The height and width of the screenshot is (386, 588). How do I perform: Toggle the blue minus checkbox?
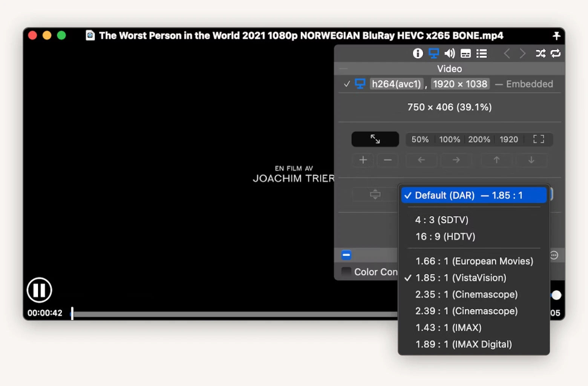coord(346,255)
